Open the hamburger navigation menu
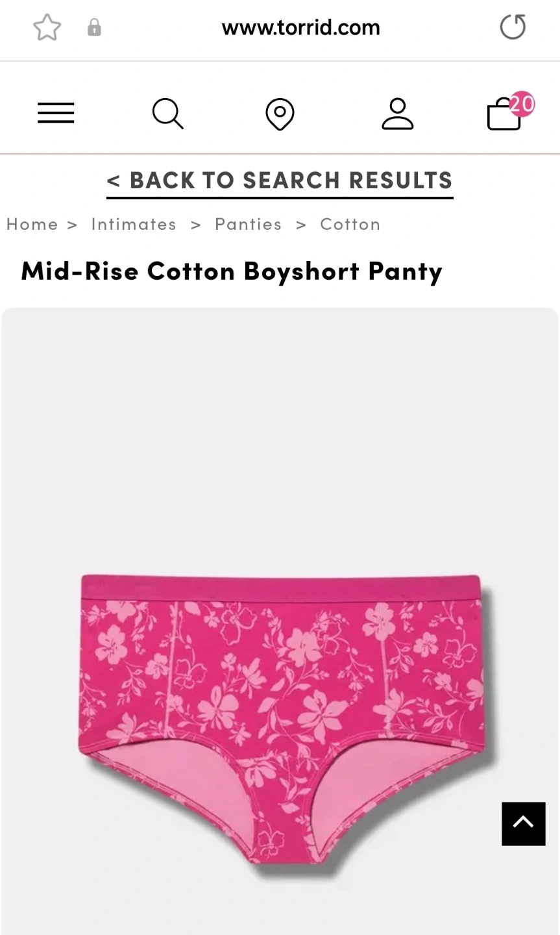The width and height of the screenshot is (560, 935). 56,113
